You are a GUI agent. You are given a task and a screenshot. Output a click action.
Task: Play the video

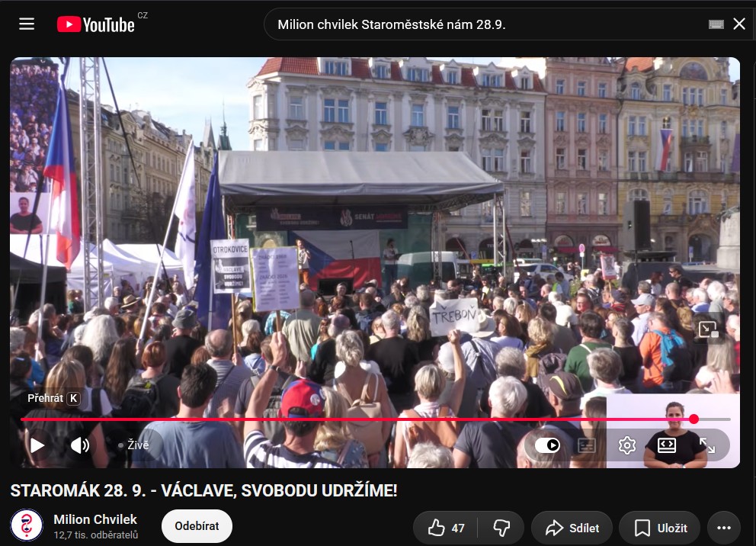coord(37,445)
